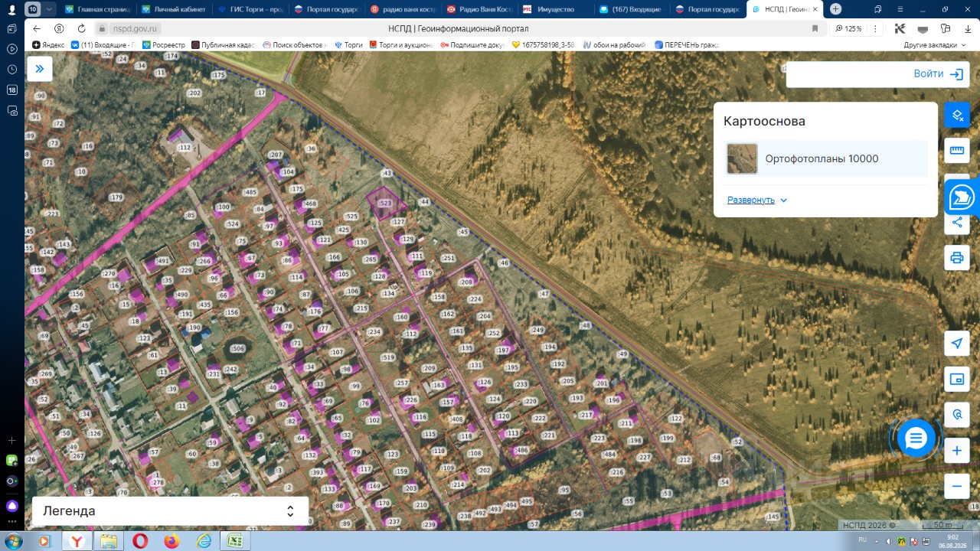Open the Другие закладки bookmarks dropdown
The width and height of the screenshot is (980, 551).
(934, 45)
